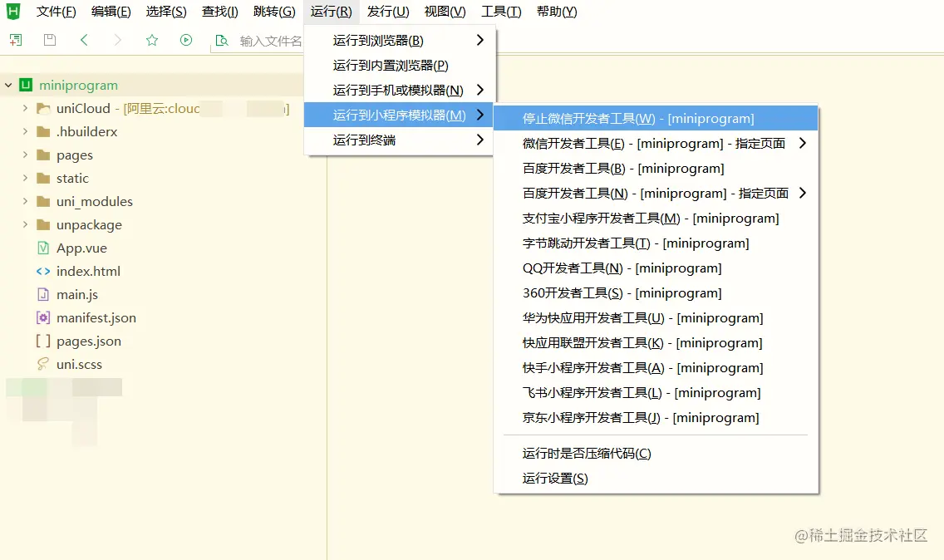The height and width of the screenshot is (560, 944).
Task: Expand the uniCloud folder
Action: point(25,108)
